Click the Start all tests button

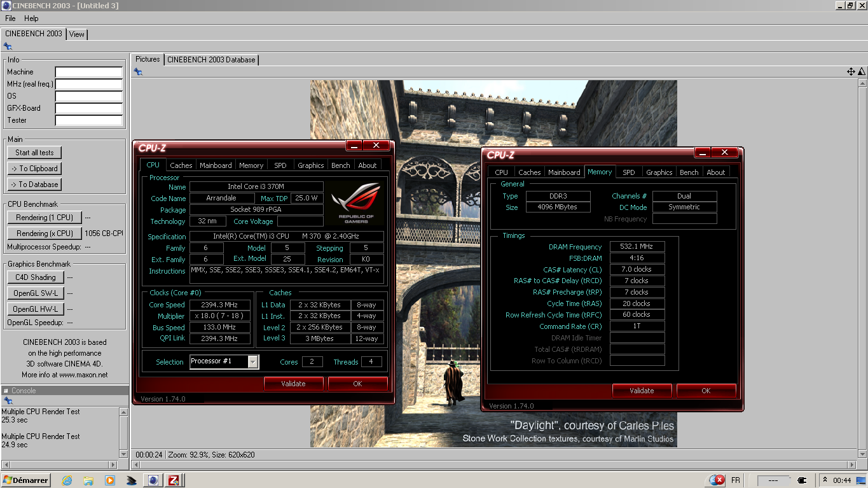34,153
